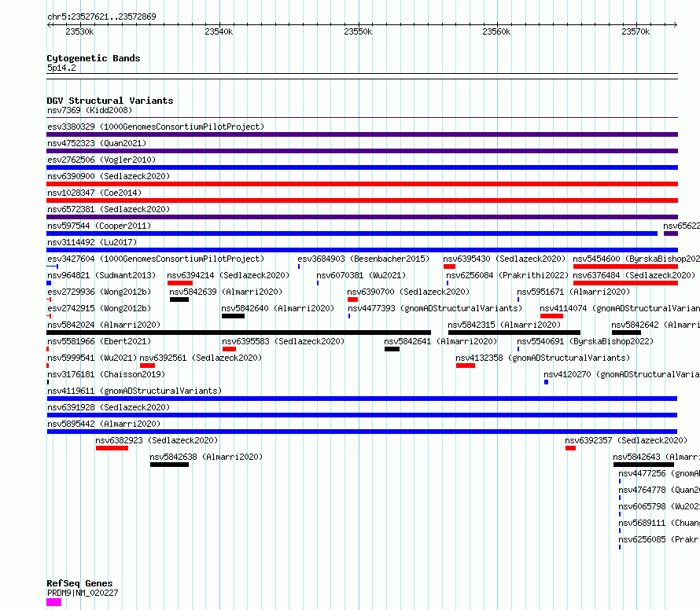
Task: Select the nsv5842640 (Almarri2020) black bar
Action: tap(233, 316)
